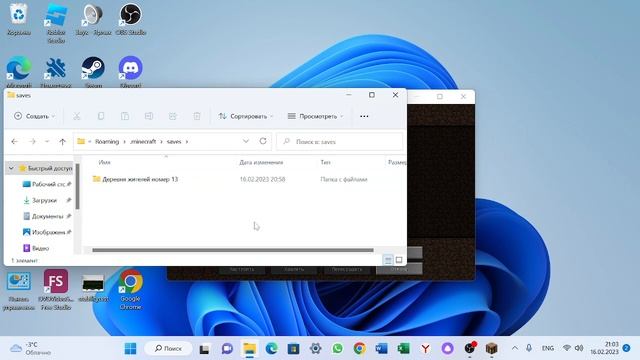Viewport: 640px width, 360px height.
Task: Click .minecraft in the address breadcrumb
Action: (143, 142)
